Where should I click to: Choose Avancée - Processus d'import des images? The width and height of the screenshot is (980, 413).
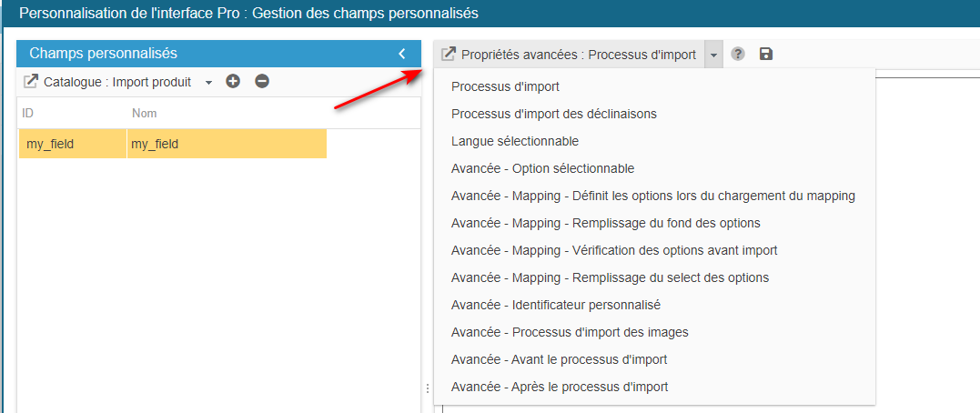point(570,333)
